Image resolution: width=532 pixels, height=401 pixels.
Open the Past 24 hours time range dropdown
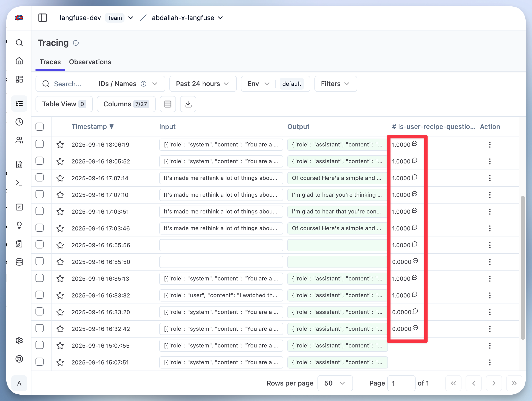(203, 84)
